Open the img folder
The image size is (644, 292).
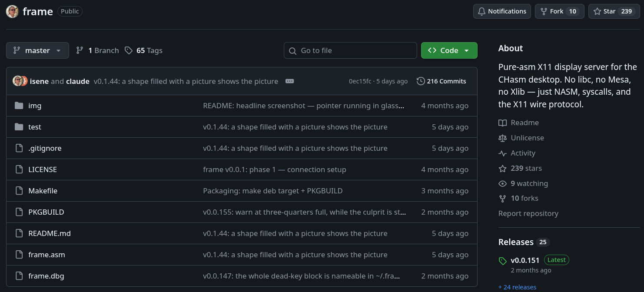[35, 106]
